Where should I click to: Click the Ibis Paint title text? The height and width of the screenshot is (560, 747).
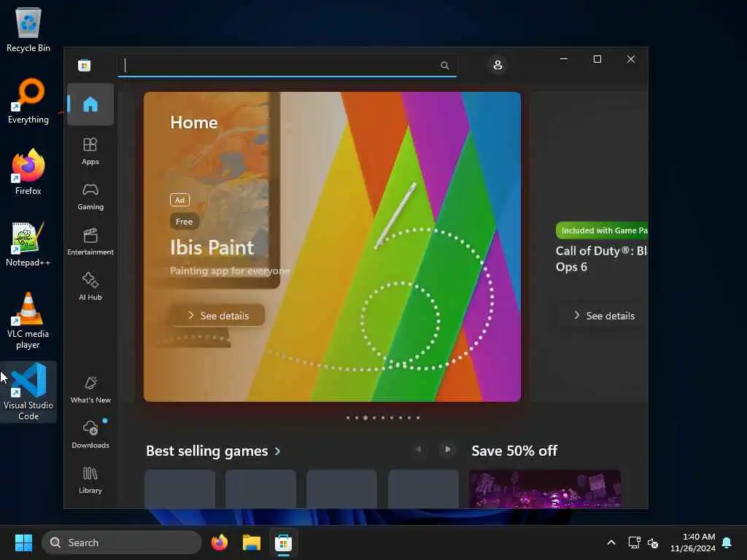tap(212, 248)
